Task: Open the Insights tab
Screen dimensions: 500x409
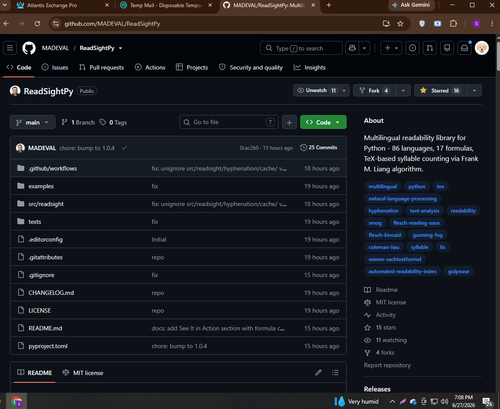Action: click(310, 67)
